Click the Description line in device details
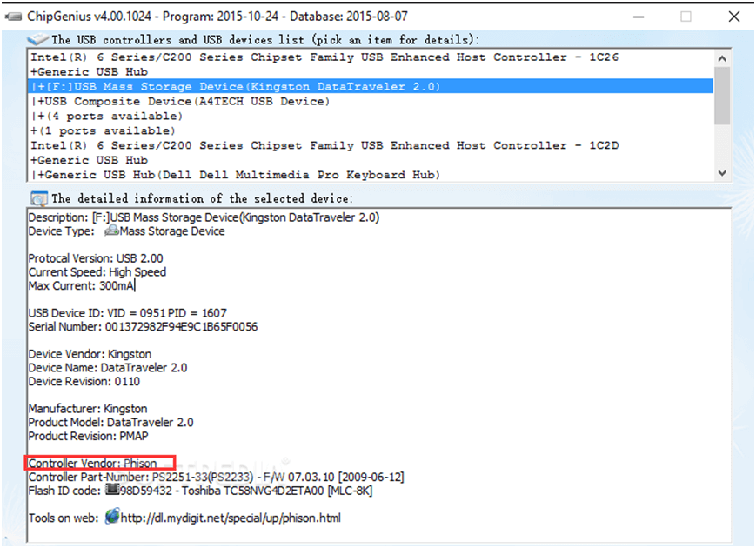 pyautogui.click(x=204, y=217)
